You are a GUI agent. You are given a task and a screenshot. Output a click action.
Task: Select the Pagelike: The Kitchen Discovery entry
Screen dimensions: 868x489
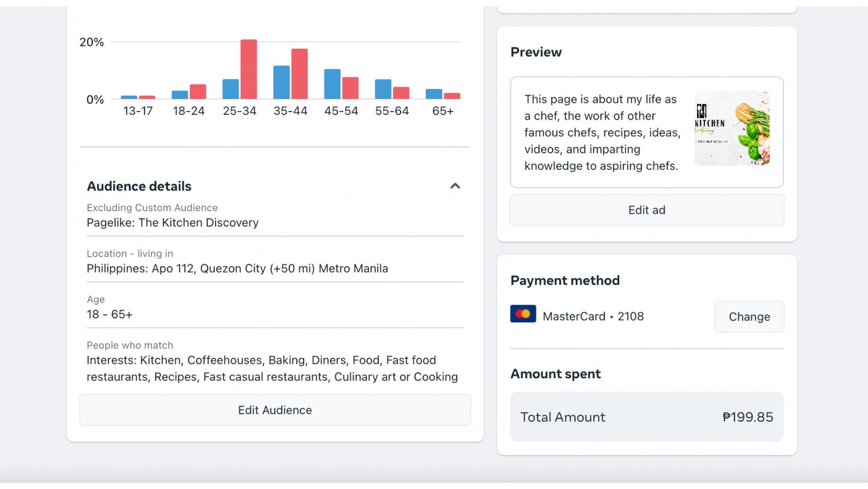[173, 223]
